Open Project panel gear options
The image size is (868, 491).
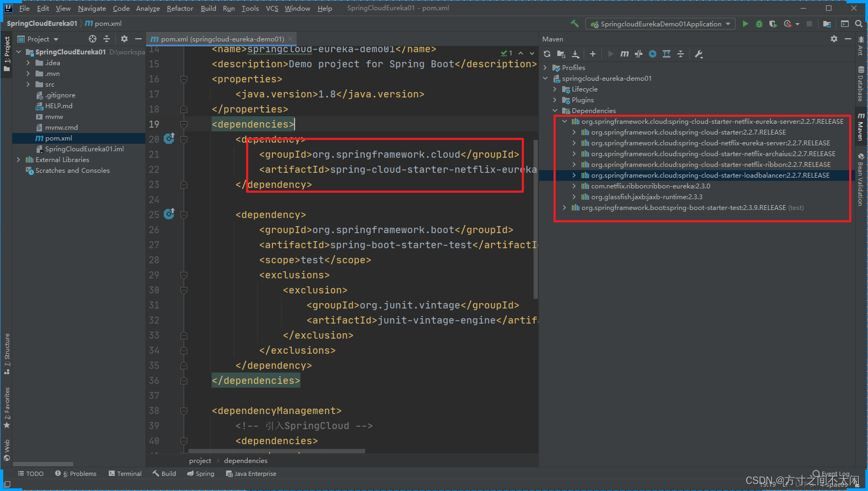click(x=124, y=39)
